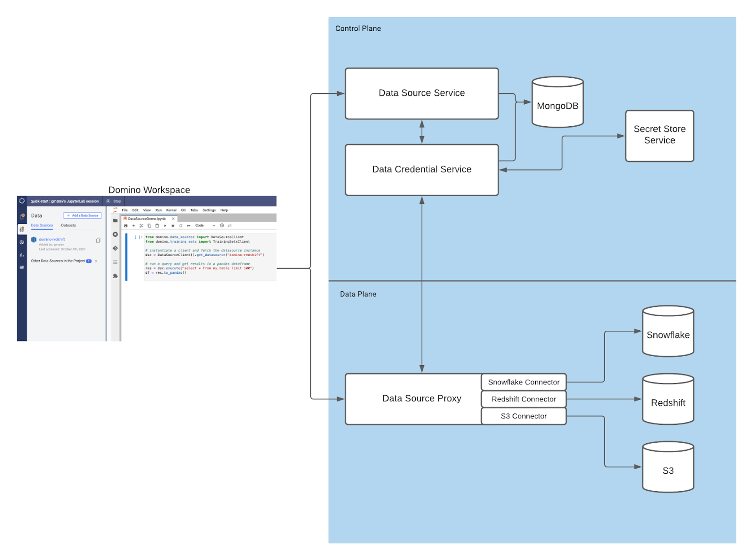
Task: Open JupyterLab file browser folder icon
Action: pyautogui.click(x=115, y=221)
